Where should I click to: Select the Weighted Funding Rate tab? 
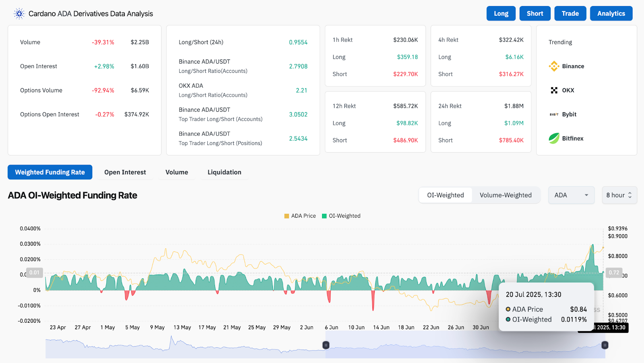click(50, 172)
